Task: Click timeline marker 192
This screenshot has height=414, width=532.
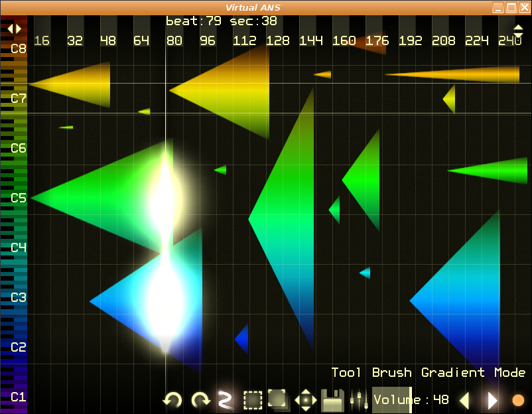Action: [410, 40]
